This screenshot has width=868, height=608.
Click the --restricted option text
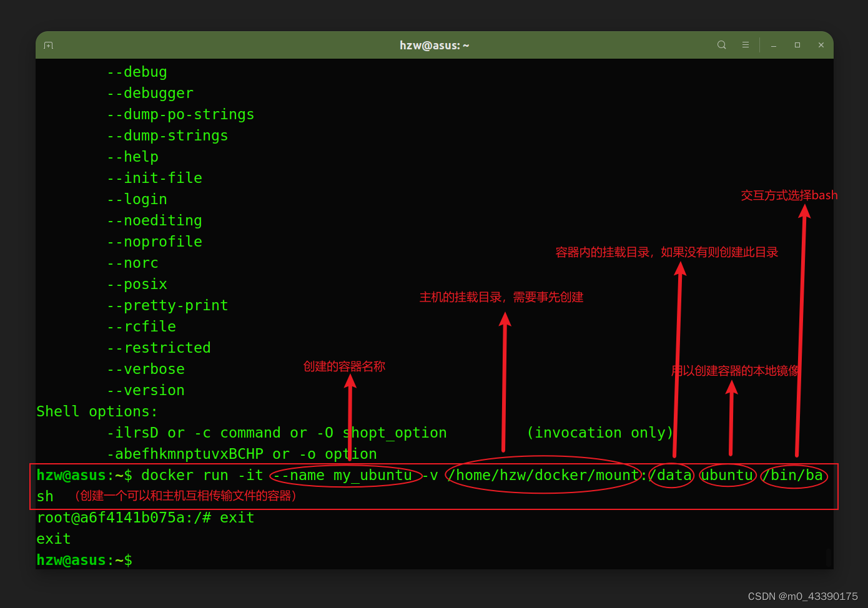159,348
